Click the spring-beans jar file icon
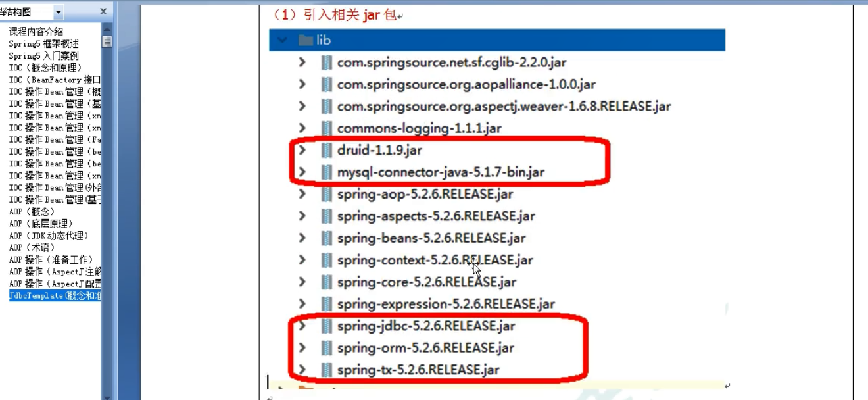Image resolution: width=868 pixels, height=400 pixels. [x=326, y=238]
